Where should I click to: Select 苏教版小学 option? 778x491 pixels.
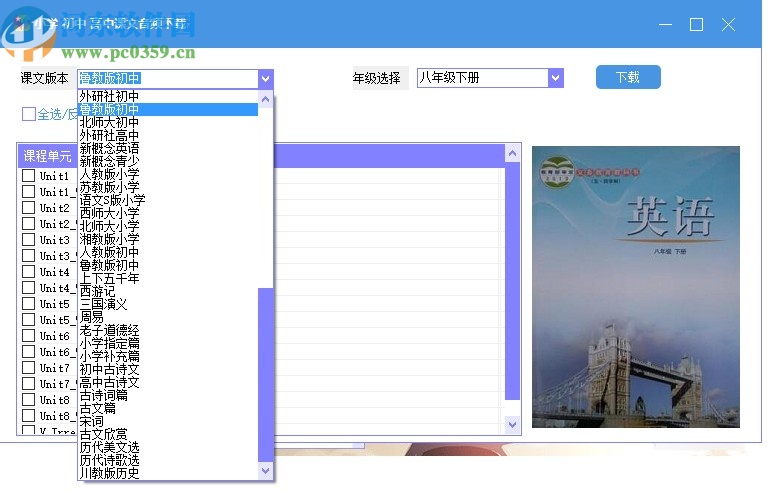tap(168, 187)
